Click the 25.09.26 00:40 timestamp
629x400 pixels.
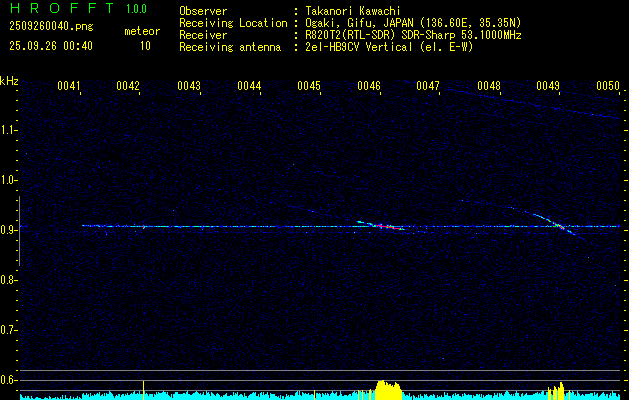coord(50,46)
